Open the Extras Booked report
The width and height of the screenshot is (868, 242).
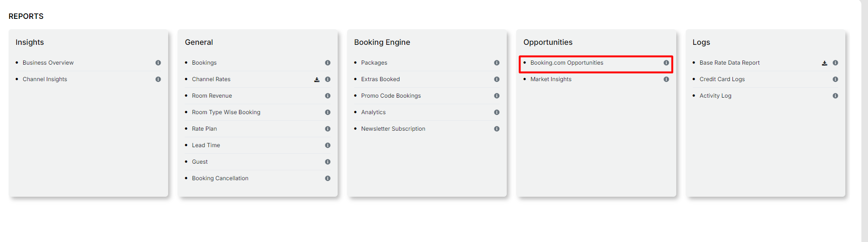coord(380,79)
